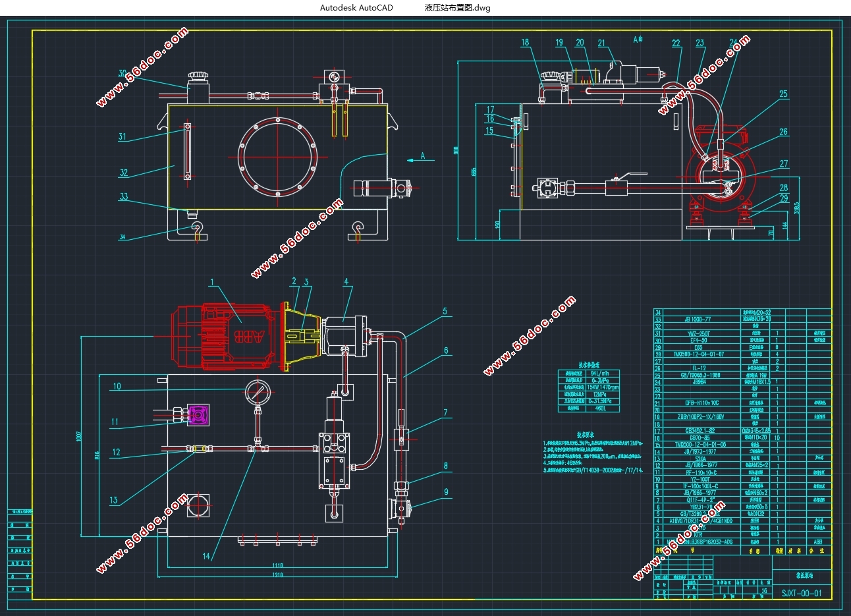
Task: Click part code TMQ500-12-04-01-07 in parts list
Action: pyautogui.click(x=699, y=354)
